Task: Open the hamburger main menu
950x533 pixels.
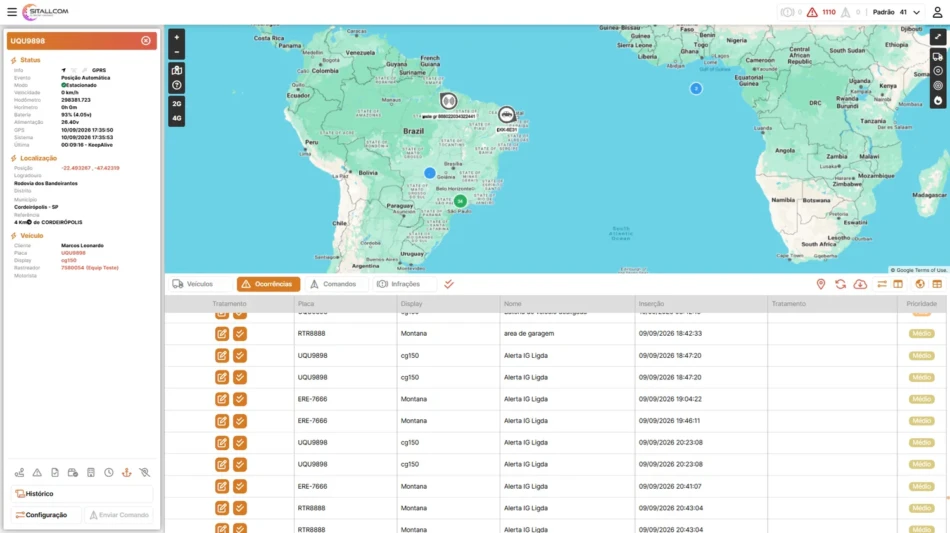Action: pos(12,12)
